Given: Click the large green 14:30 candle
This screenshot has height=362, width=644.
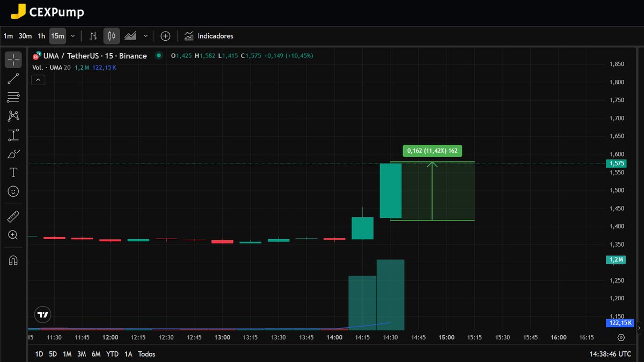Looking at the screenshot, I should [x=391, y=190].
